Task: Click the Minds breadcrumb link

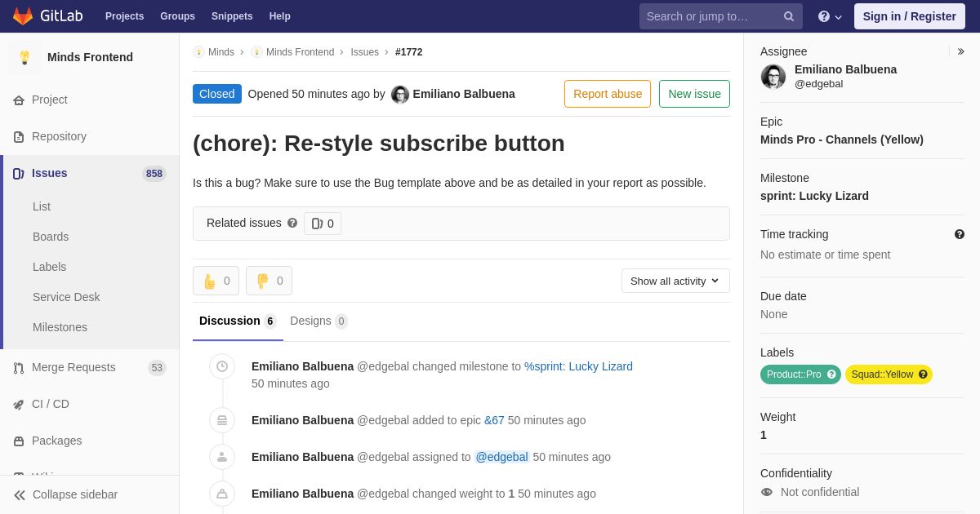Action: pyautogui.click(x=221, y=52)
